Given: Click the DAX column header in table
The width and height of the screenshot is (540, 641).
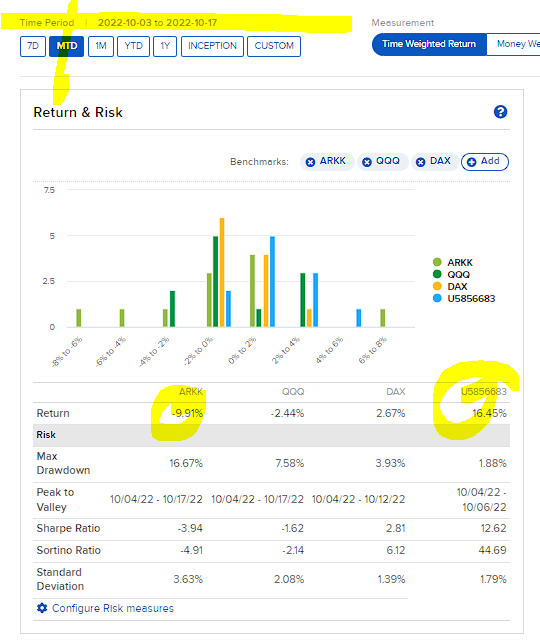Looking at the screenshot, I should pyautogui.click(x=396, y=392).
